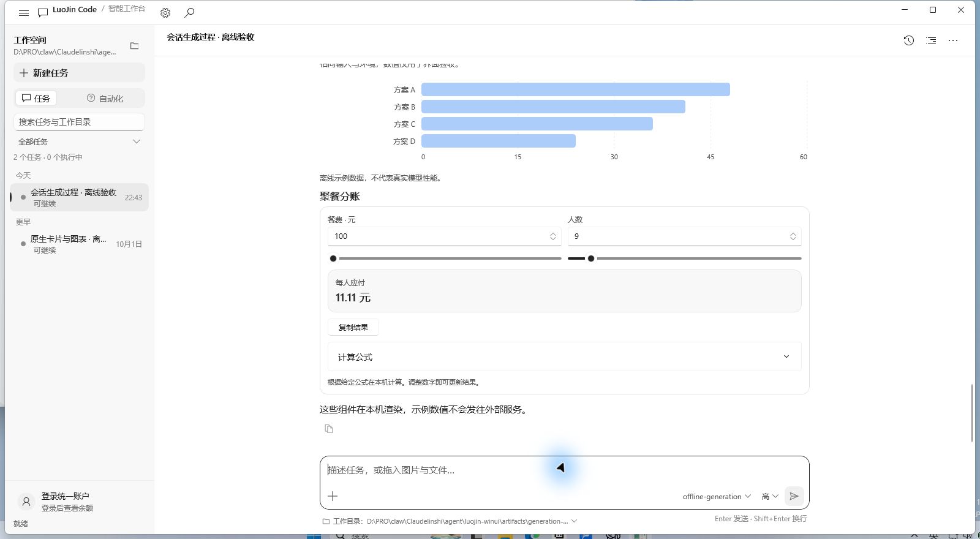Expand the 全部任务 filter dropdown
This screenshot has width=980, height=539.
coord(79,141)
